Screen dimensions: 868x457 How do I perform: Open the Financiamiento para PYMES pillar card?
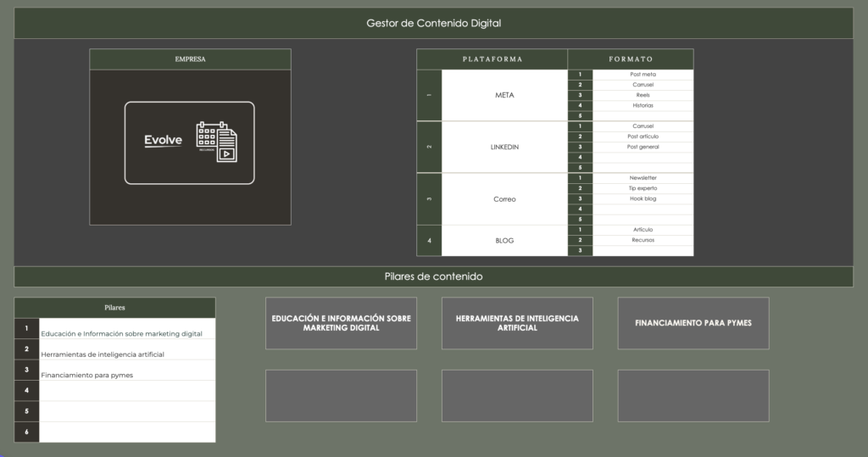(693, 323)
